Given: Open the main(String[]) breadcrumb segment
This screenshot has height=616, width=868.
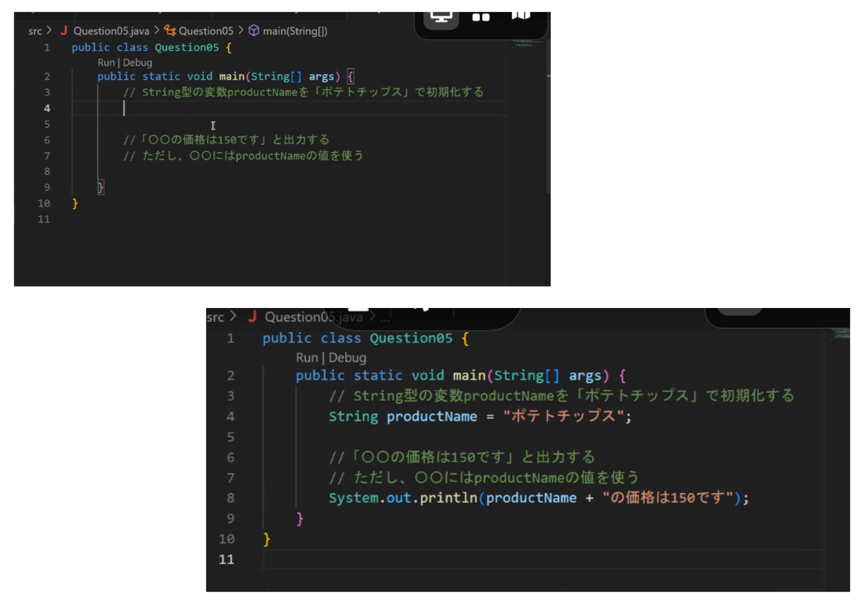Looking at the screenshot, I should pyautogui.click(x=295, y=31).
